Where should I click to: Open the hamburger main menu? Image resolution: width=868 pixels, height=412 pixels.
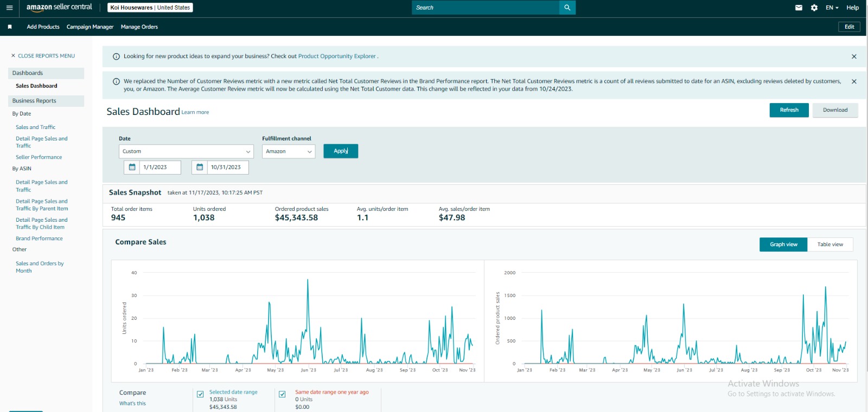(9, 8)
